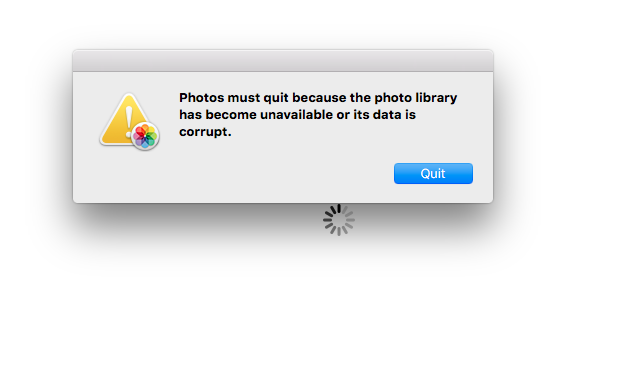
Task: Click the spinning progress indicator below dialog
Action: point(339,220)
